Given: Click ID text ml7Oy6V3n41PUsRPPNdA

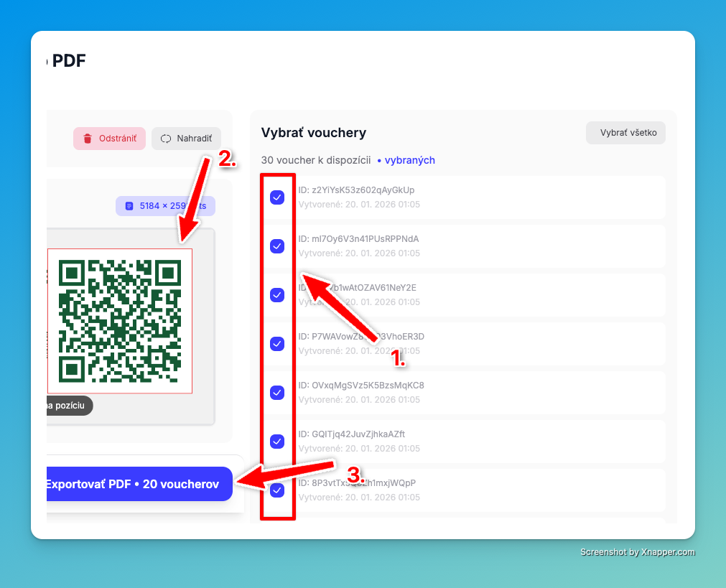Looking at the screenshot, I should point(358,239).
